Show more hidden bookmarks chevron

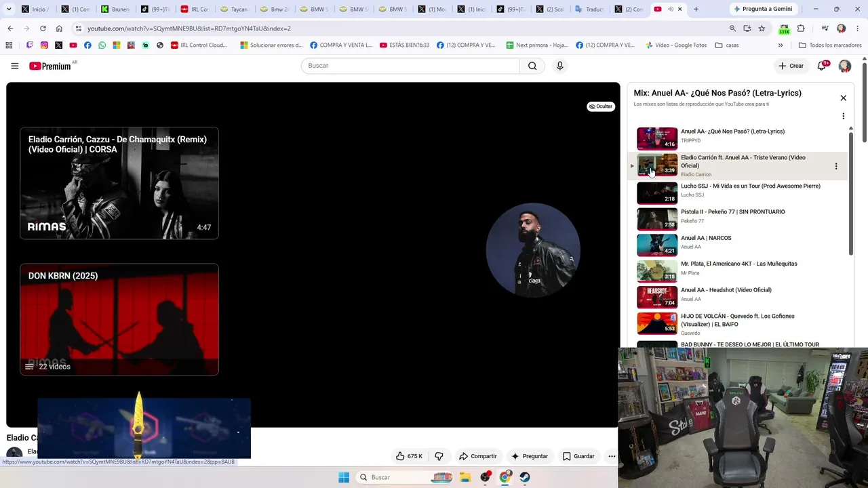click(781, 45)
